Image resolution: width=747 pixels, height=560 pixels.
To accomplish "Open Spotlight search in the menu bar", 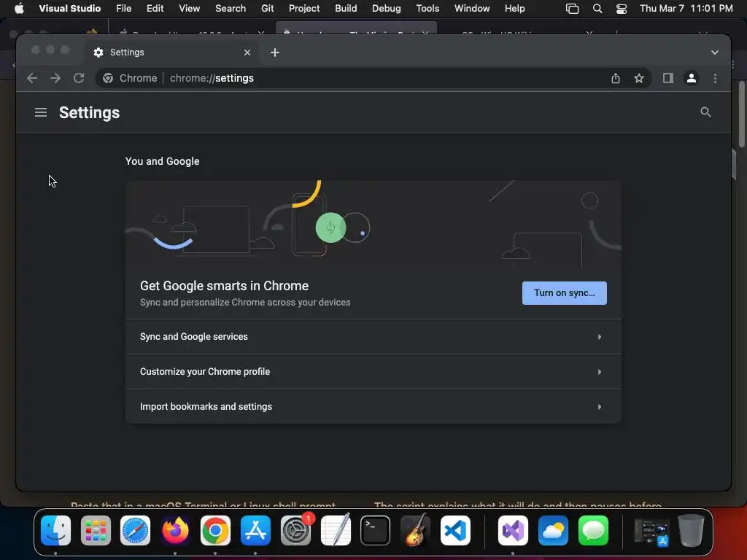I will click(597, 8).
